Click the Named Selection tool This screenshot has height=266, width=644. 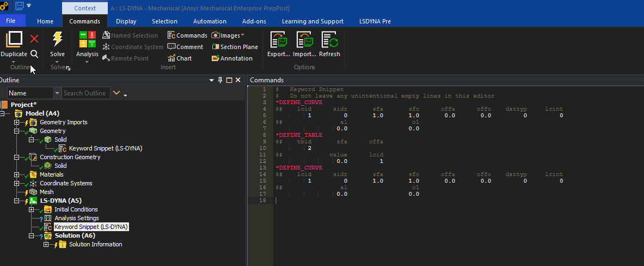130,35
